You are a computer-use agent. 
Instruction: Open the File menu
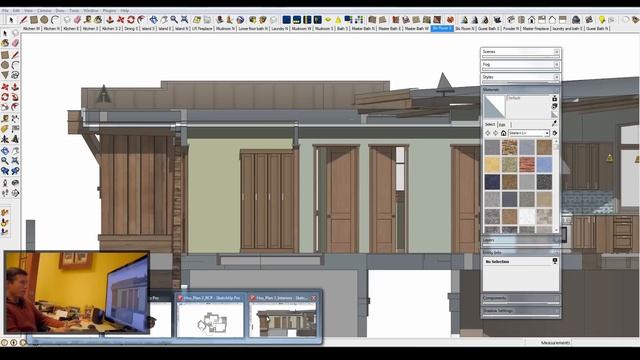pos(5,11)
